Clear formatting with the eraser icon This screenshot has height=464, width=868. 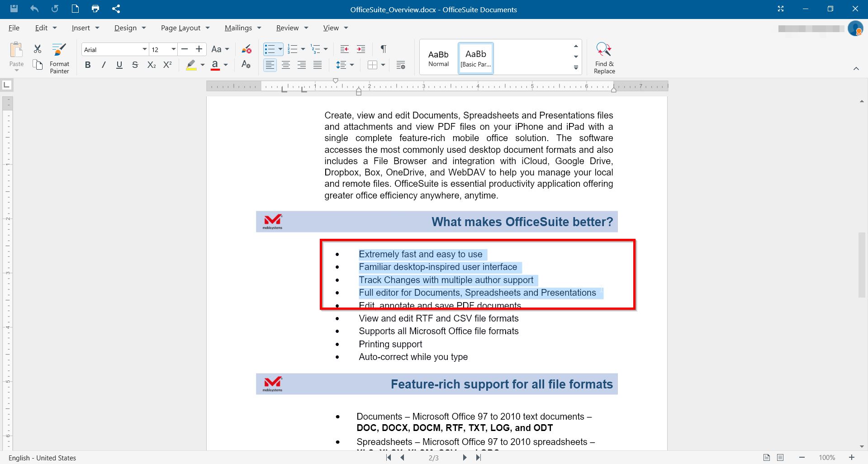tap(246, 49)
